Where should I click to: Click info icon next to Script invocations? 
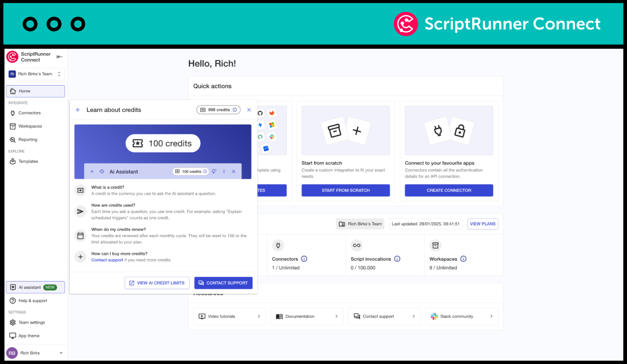pyautogui.click(x=397, y=259)
